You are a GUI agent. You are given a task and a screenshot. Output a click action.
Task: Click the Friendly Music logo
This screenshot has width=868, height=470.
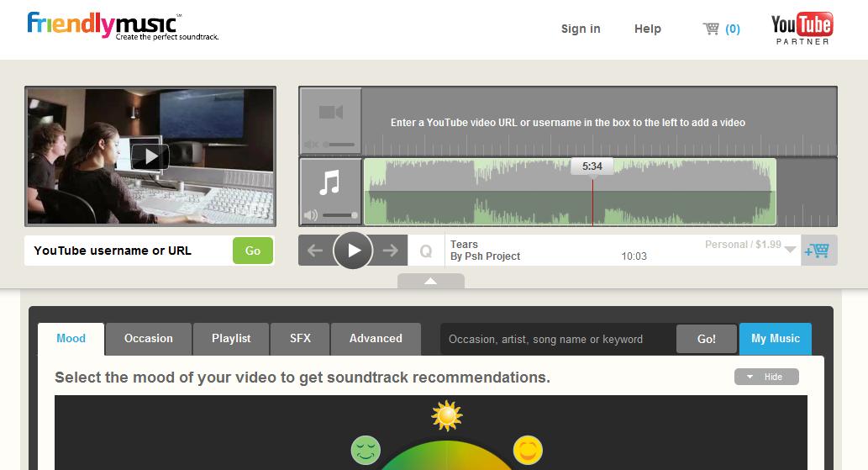[123, 26]
